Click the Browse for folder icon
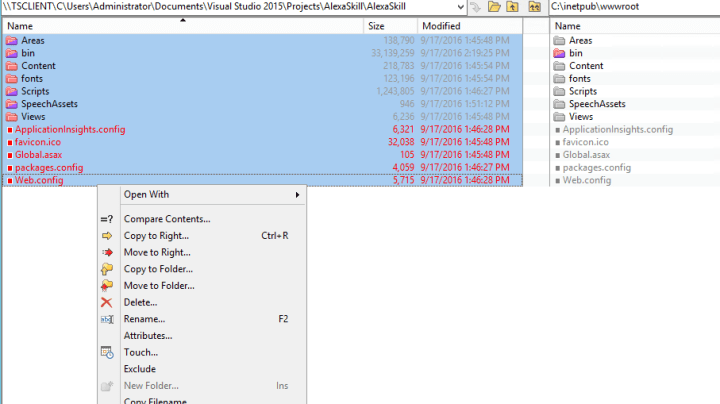Viewport: 720px width, 404px height. (x=494, y=7)
